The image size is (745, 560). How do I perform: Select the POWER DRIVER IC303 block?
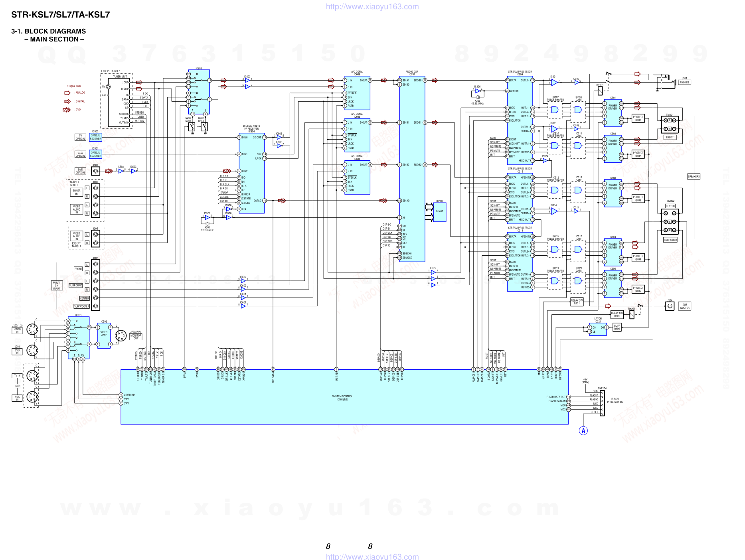(x=613, y=193)
